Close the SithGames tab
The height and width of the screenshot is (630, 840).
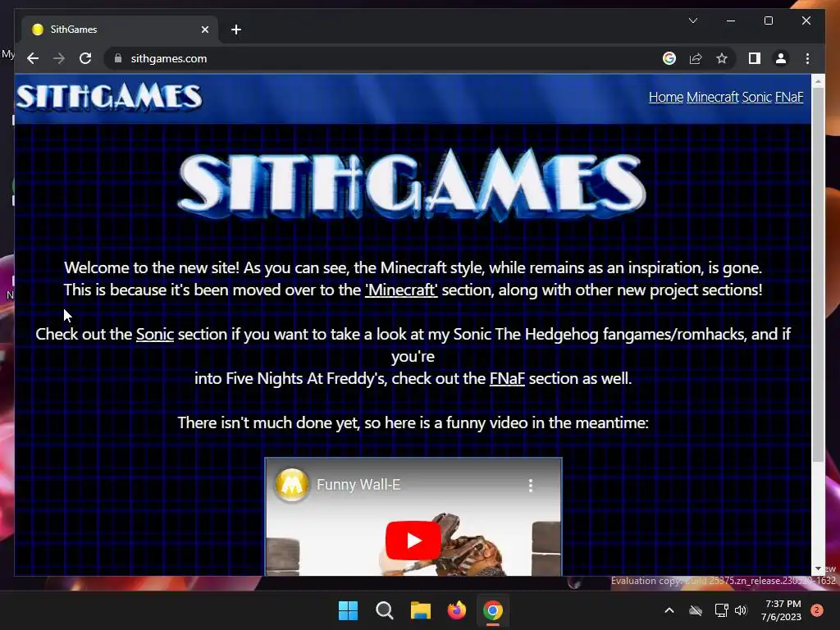coord(204,30)
